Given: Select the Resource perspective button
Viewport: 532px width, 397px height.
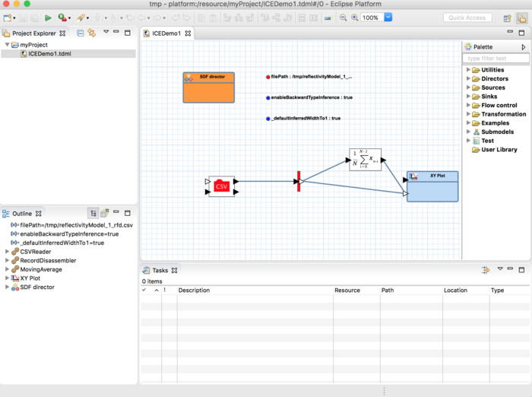Looking at the screenshot, I should point(521,18).
